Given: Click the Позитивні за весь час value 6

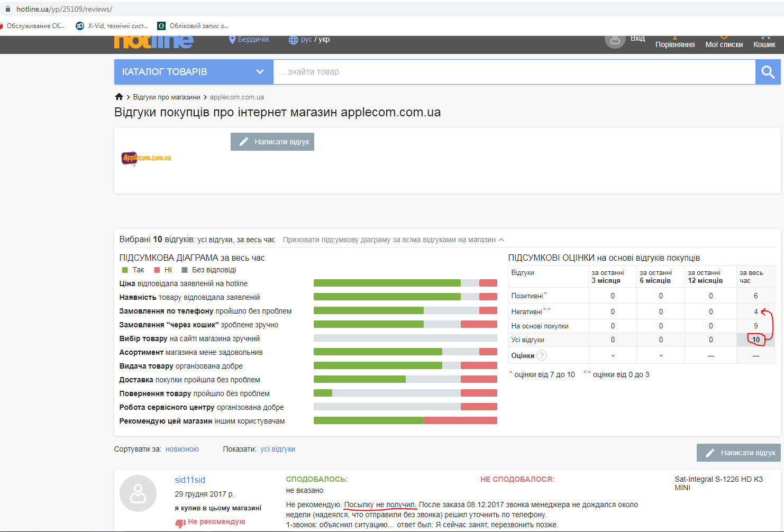Looking at the screenshot, I should (x=755, y=296).
